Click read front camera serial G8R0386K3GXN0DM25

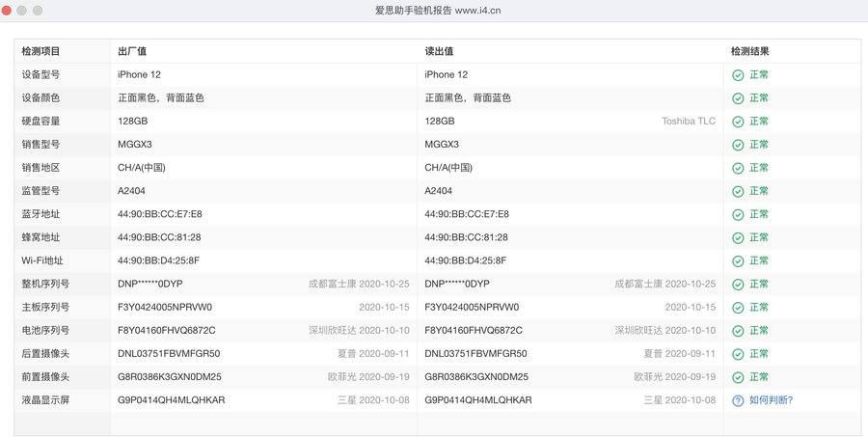(x=476, y=376)
